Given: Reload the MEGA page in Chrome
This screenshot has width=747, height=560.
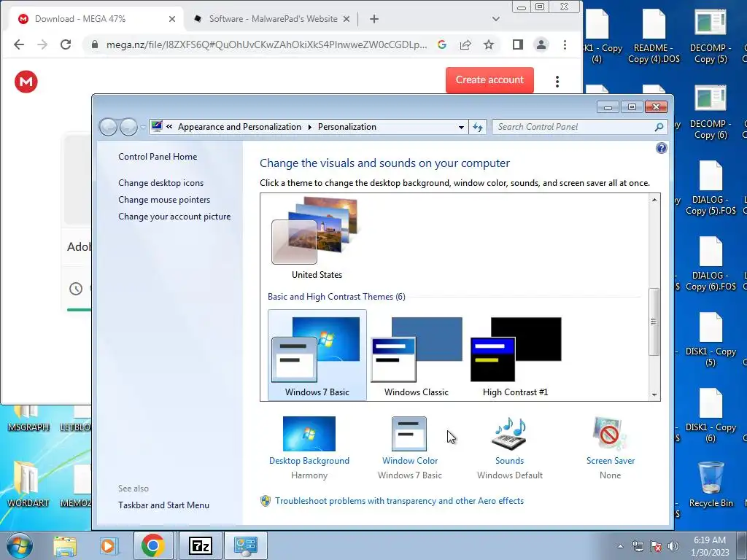Looking at the screenshot, I should click(66, 44).
